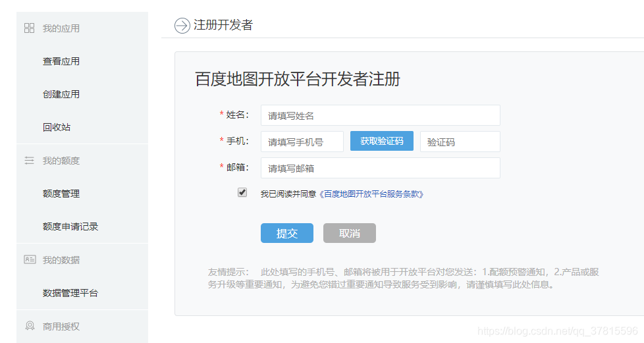Screen dimensions: 644x343
Task: Submit the form with 提交 button
Action: point(286,233)
